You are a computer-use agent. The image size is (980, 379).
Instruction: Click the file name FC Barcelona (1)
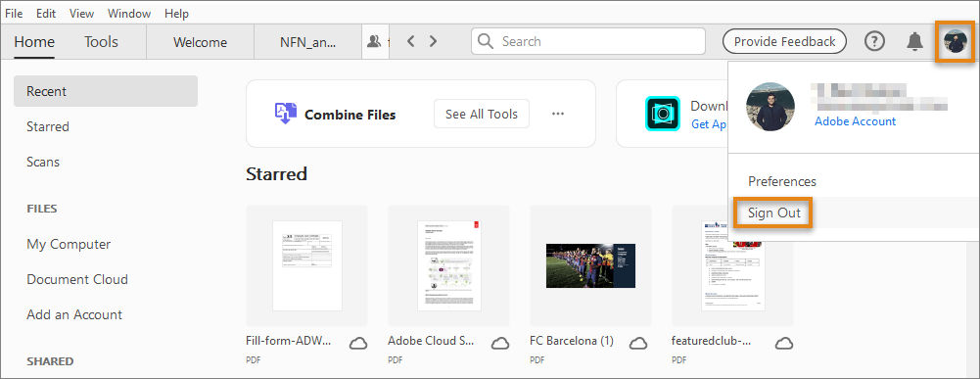tap(572, 342)
